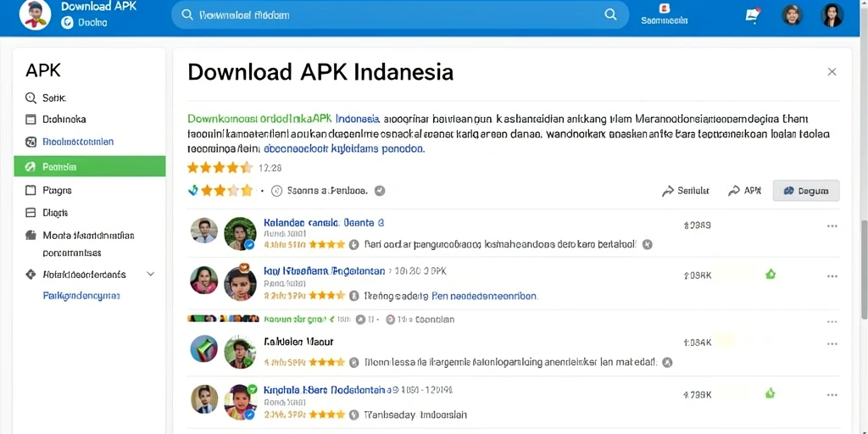Open the rightmost profile avatar in the header
Screen dimensions: 868x434
click(832, 15)
